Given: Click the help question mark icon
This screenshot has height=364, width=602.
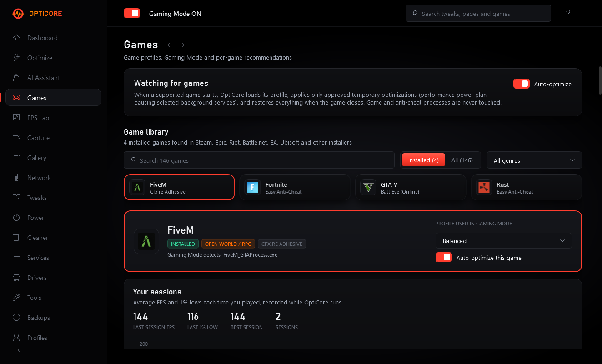Looking at the screenshot, I should click(x=568, y=14).
